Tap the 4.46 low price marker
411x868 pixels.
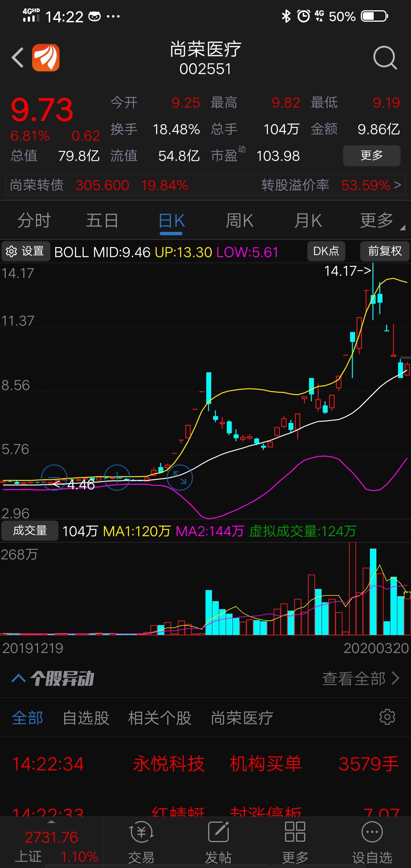[x=75, y=484]
